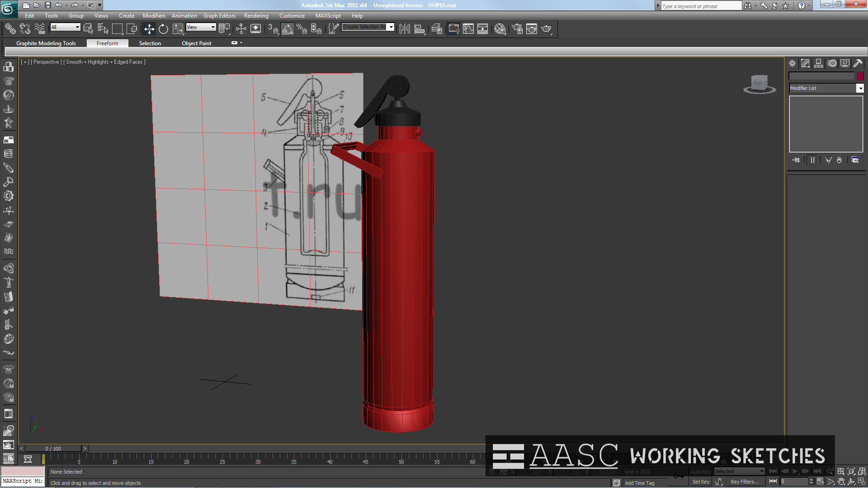The width and height of the screenshot is (868, 488).
Task: Toggle the Window/Crossing selection mode
Action: tap(132, 29)
